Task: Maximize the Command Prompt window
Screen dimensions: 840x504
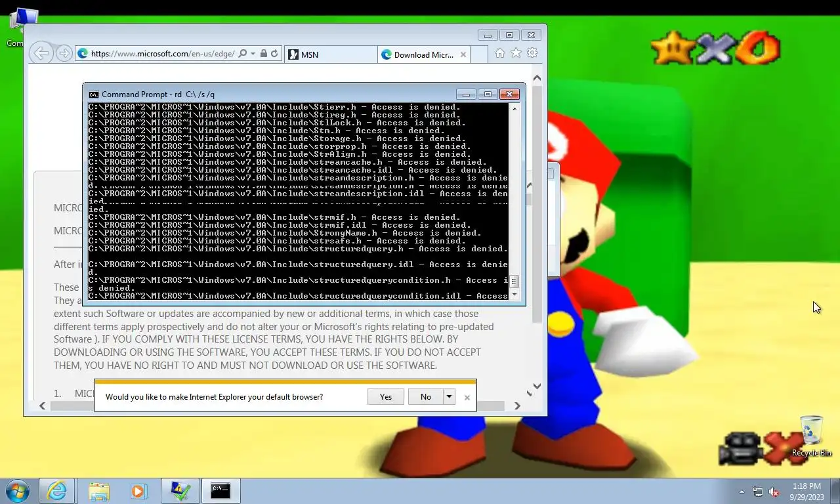Action: 488,94
